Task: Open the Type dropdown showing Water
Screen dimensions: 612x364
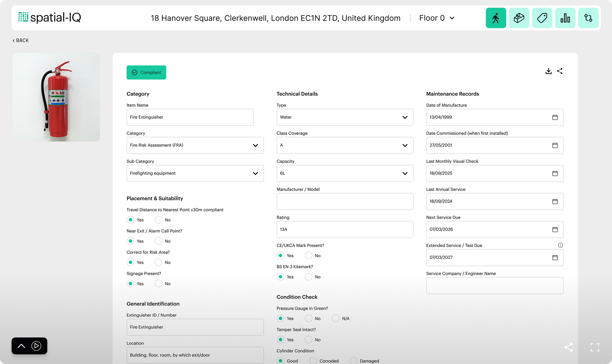Action: [345, 117]
